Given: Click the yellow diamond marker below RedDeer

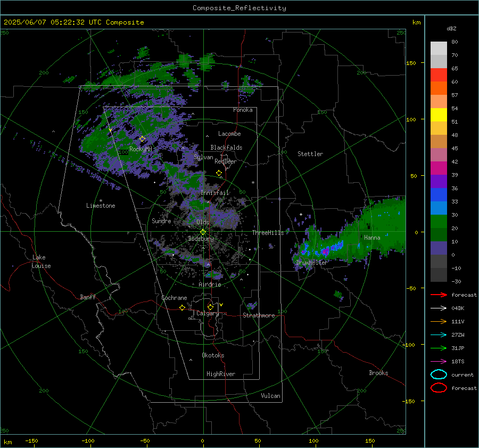Looking at the screenshot, I should coord(219,173).
